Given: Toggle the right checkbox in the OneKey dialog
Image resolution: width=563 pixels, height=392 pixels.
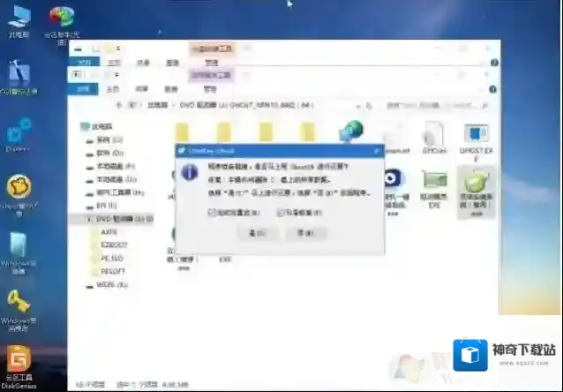Looking at the screenshot, I should 280,212.
